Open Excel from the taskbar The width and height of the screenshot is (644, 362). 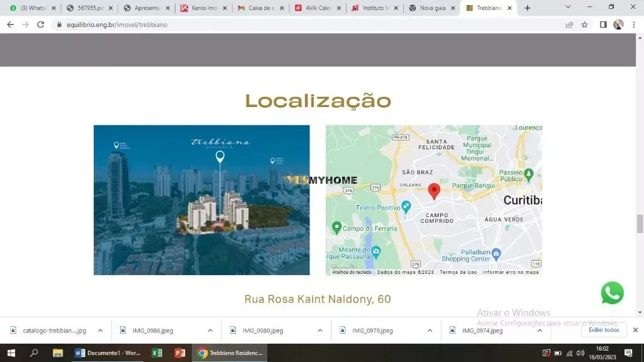click(157, 353)
